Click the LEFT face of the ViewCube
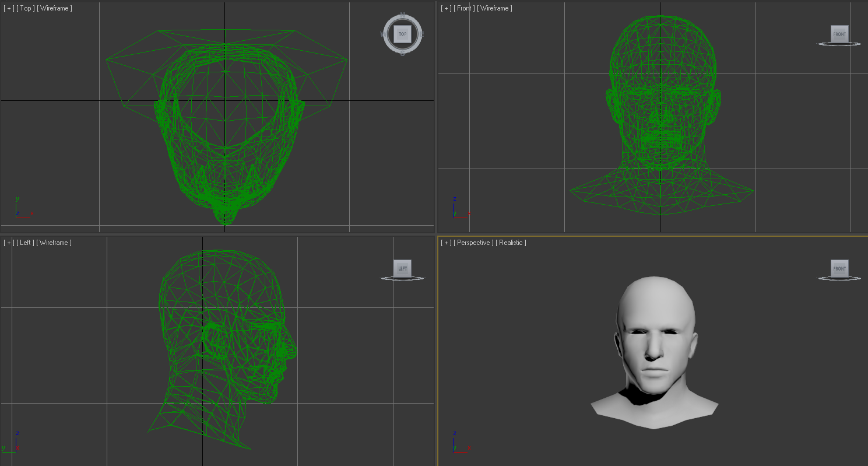This screenshot has height=466, width=868. tap(402, 269)
